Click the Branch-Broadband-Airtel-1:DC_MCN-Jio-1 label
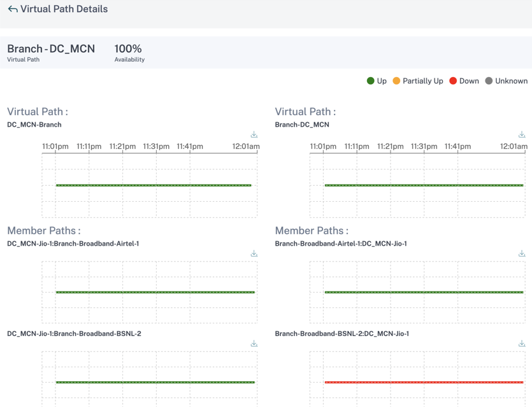This screenshot has height=415, width=532. tap(341, 243)
